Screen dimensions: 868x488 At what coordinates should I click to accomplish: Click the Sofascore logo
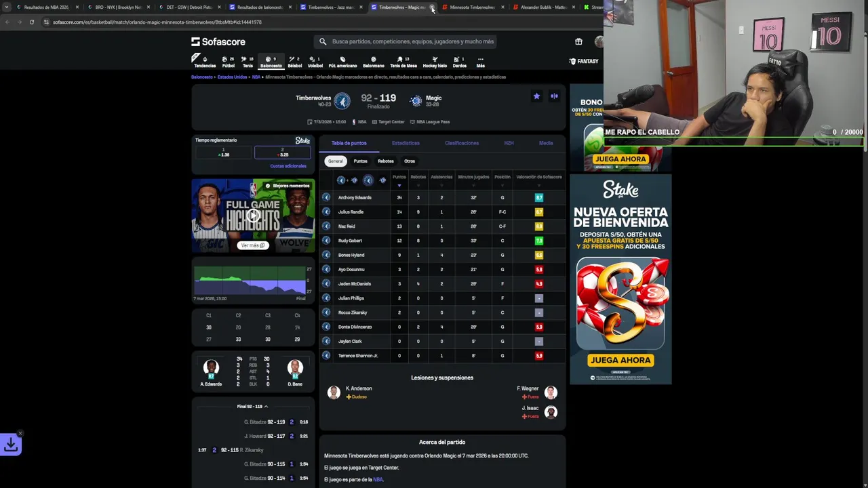coord(218,41)
